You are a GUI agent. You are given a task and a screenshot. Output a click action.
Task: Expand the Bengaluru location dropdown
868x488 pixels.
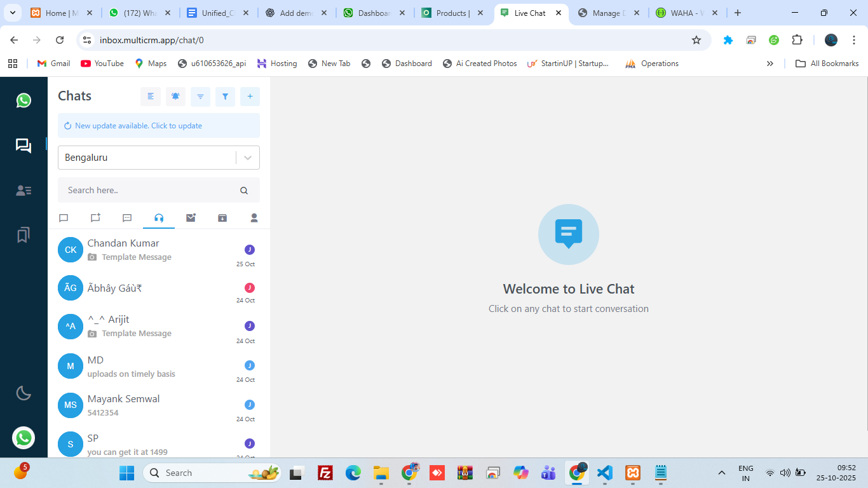click(x=158, y=157)
